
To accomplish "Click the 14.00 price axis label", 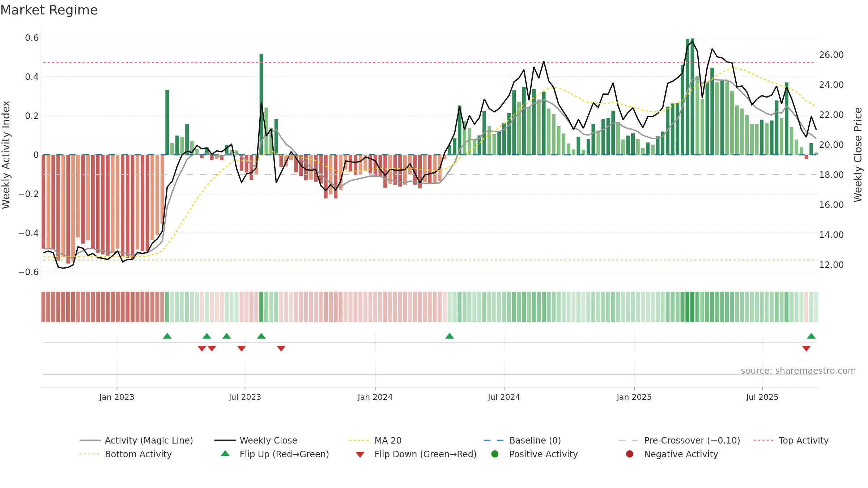I will [831, 235].
